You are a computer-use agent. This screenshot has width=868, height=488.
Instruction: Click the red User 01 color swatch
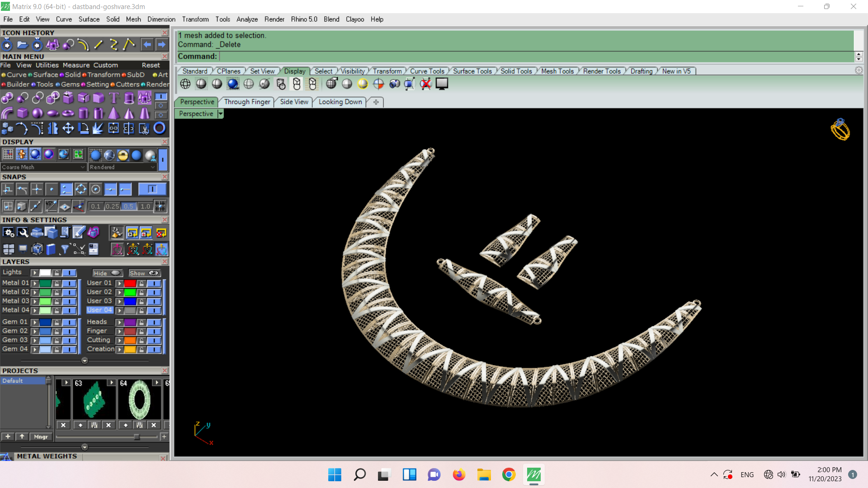click(130, 283)
